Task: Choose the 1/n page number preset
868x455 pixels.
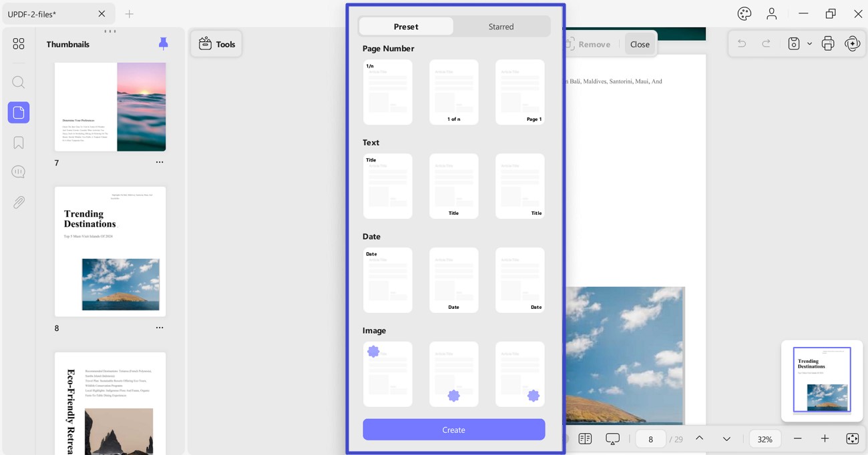Action: point(387,92)
